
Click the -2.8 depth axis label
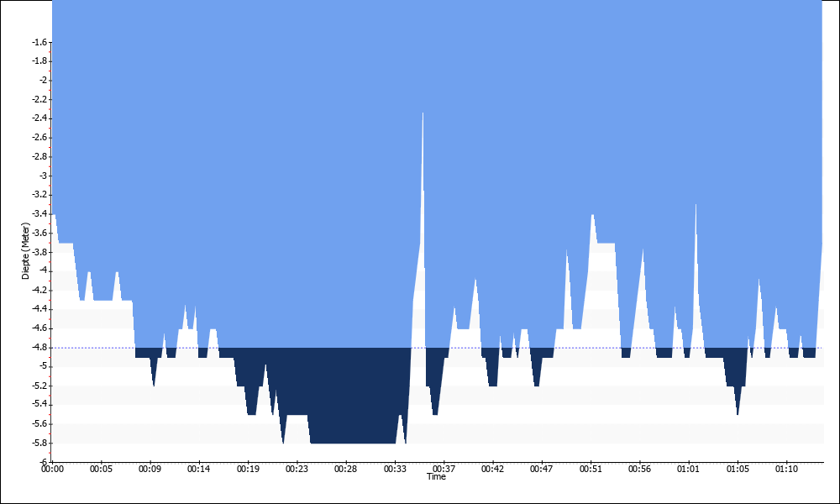click(x=40, y=157)
